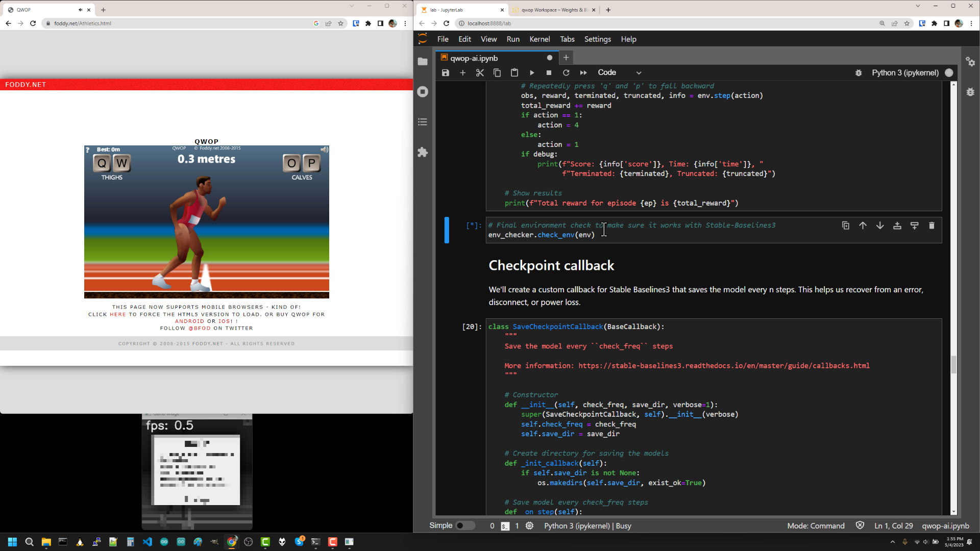Delete the env_checker cell with trash icon
Image resolution: width=980 pixels, height=551 pixels.
pos(932,225)
